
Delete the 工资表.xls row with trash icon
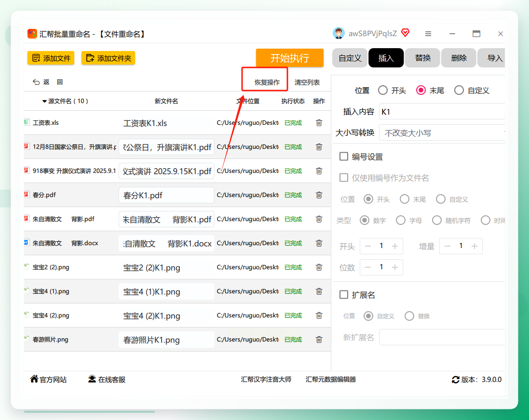tap(319, 123)
